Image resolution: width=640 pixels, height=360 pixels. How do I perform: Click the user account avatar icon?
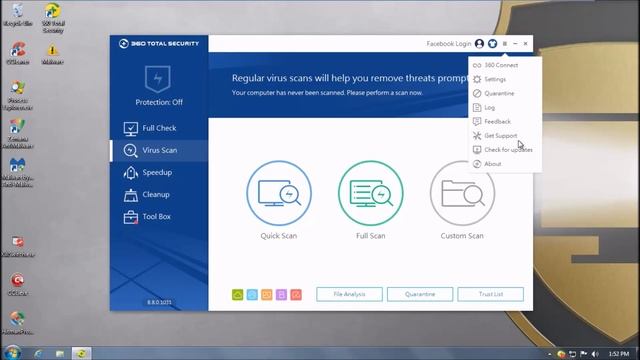pos(480,44)
